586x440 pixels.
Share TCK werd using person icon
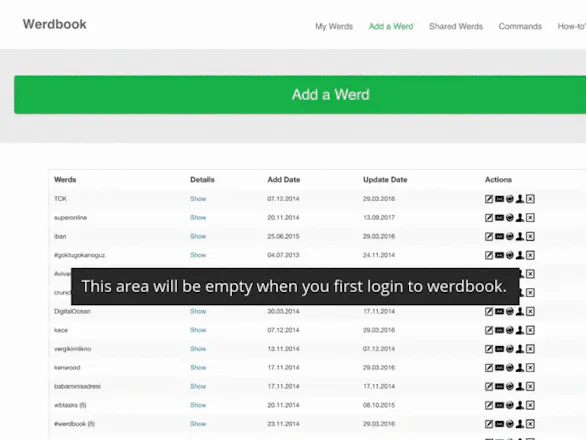tap(520, 199)
